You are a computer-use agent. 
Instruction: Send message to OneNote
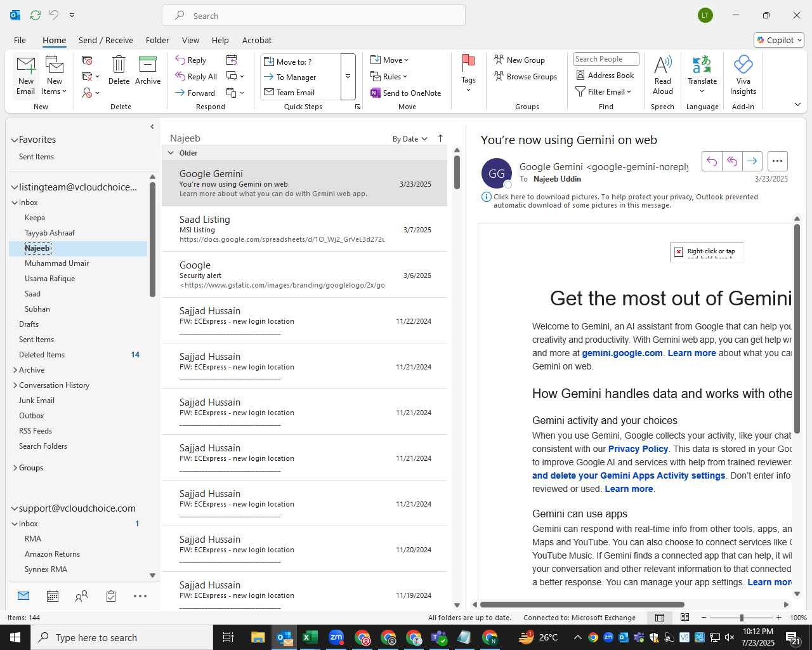coord(406,93)
